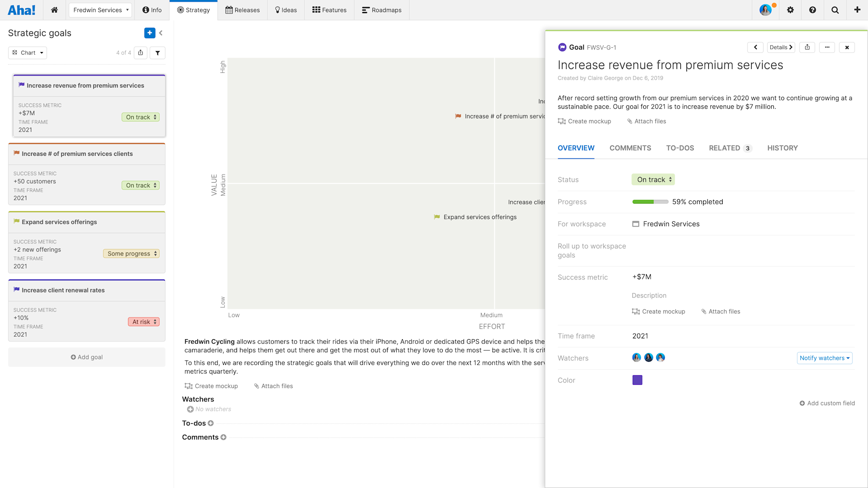
Task: Open the Roadmaps menu item
Action: click(382, 10)
